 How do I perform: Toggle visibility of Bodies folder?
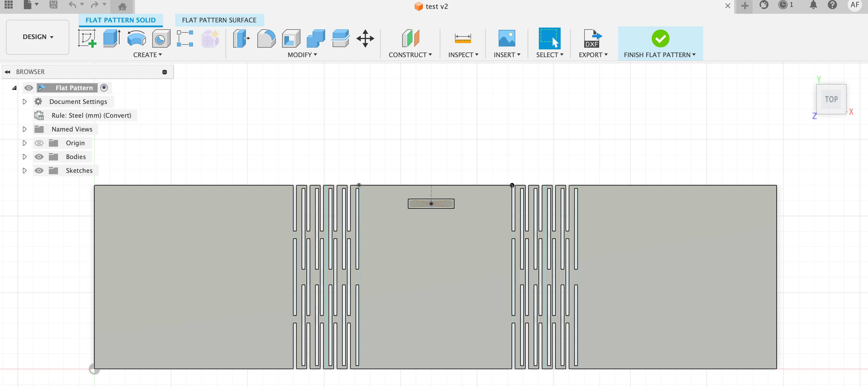point(38,156)
